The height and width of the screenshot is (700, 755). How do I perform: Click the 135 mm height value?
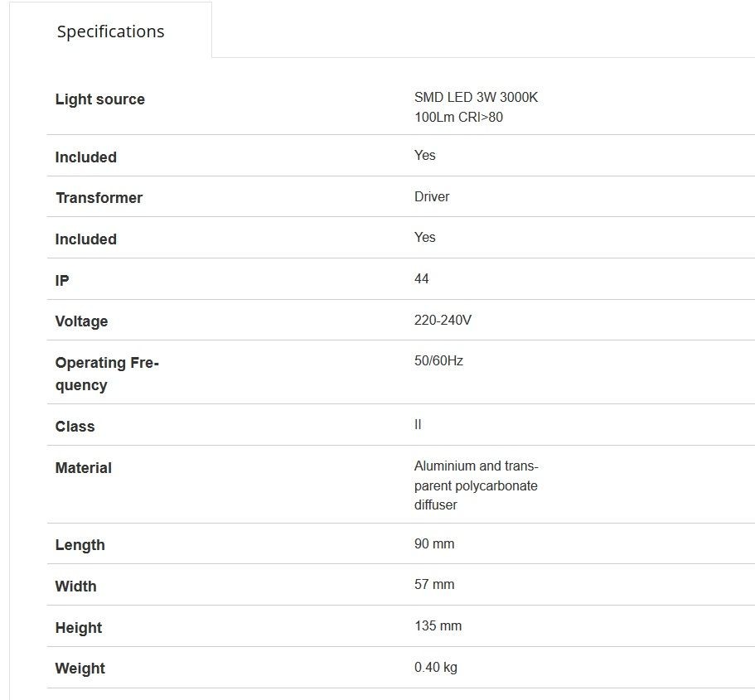click(x=438, y=625)
